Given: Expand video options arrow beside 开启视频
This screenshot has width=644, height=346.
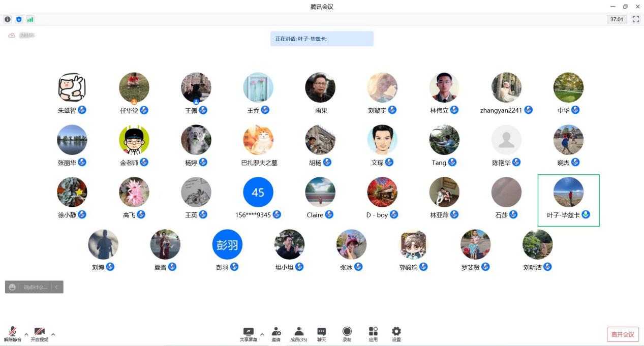Looking at the screenshot, I should tap(53, 334).
